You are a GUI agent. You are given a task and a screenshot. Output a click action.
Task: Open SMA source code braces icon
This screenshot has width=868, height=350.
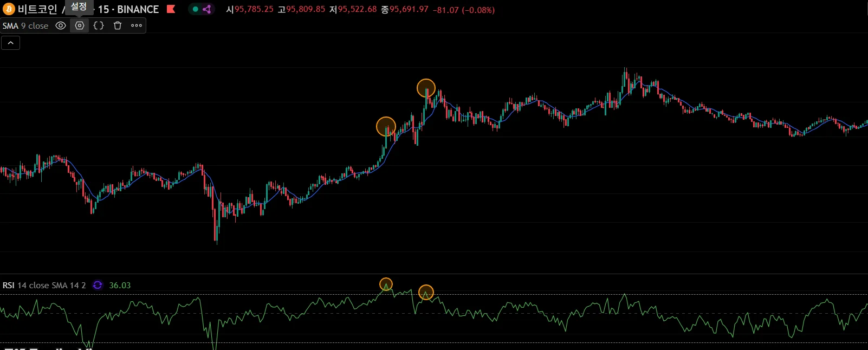99,25
